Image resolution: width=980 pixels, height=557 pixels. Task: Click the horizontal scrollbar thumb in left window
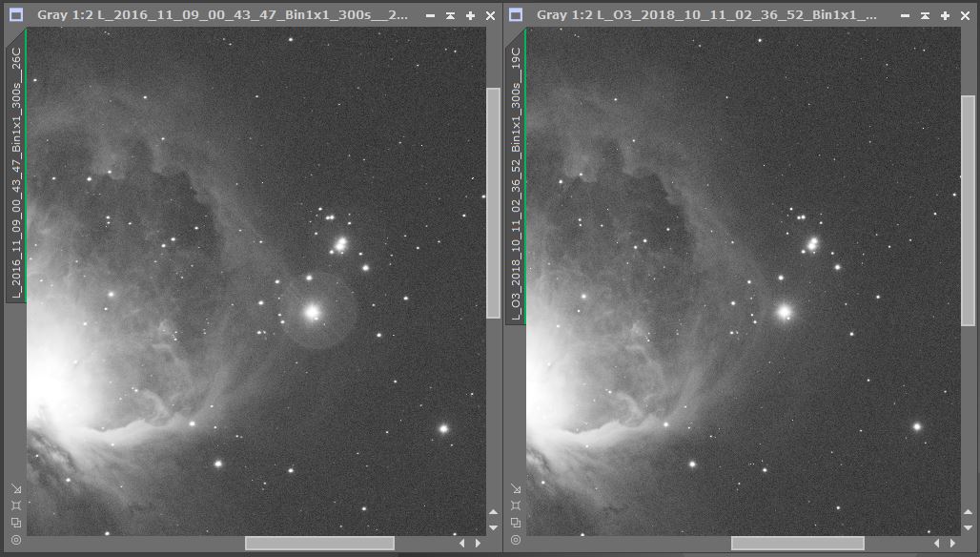[319, 544]
